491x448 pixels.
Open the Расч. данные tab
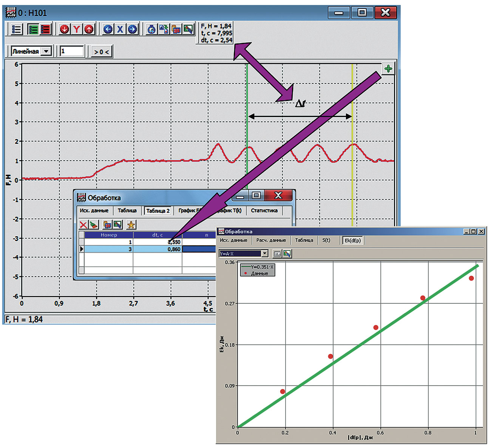[x=271, y=240]
